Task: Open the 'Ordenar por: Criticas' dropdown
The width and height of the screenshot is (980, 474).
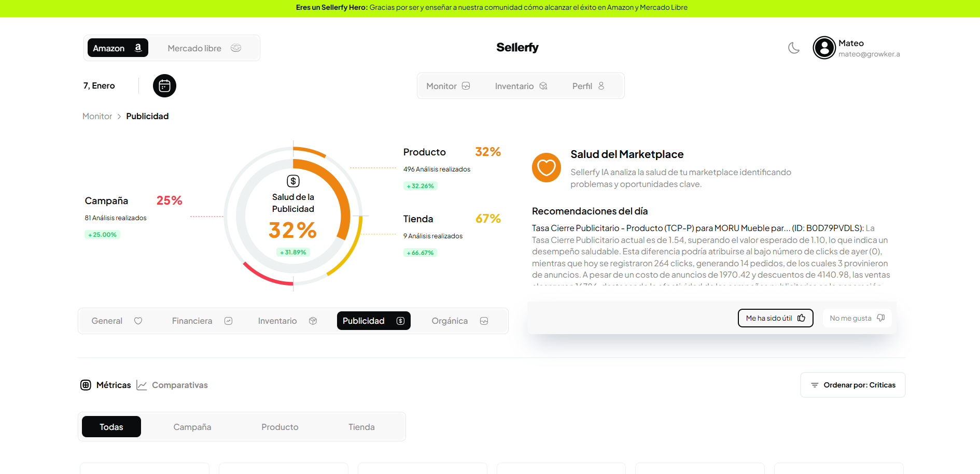Action: click(x=853, y=385)
